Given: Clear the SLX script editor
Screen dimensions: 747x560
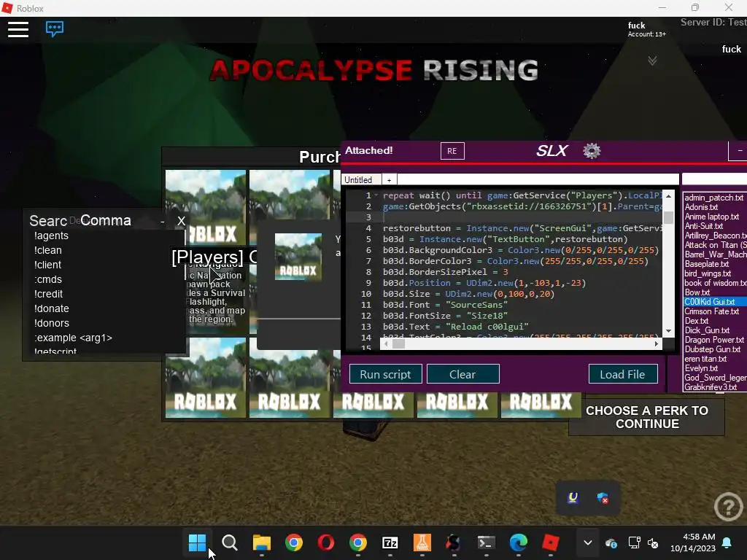Looking at the screenshot, I should point(462,374).
